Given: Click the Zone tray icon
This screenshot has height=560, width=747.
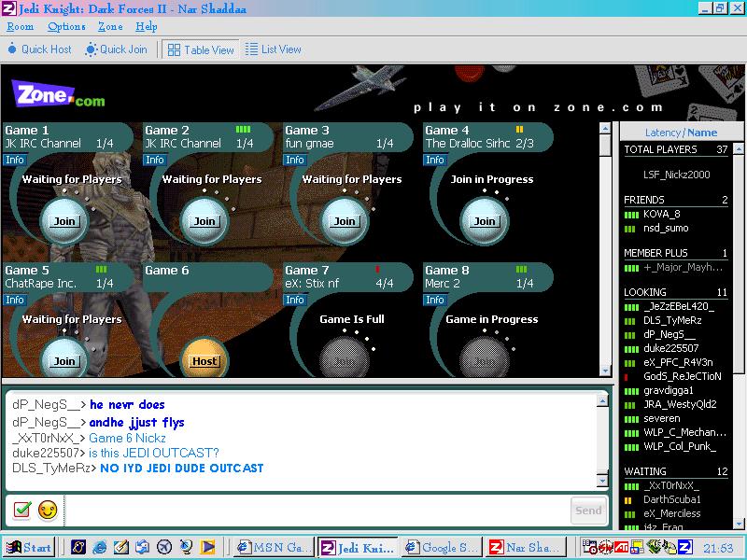Looking at the screenshot, I should [684, 548].
